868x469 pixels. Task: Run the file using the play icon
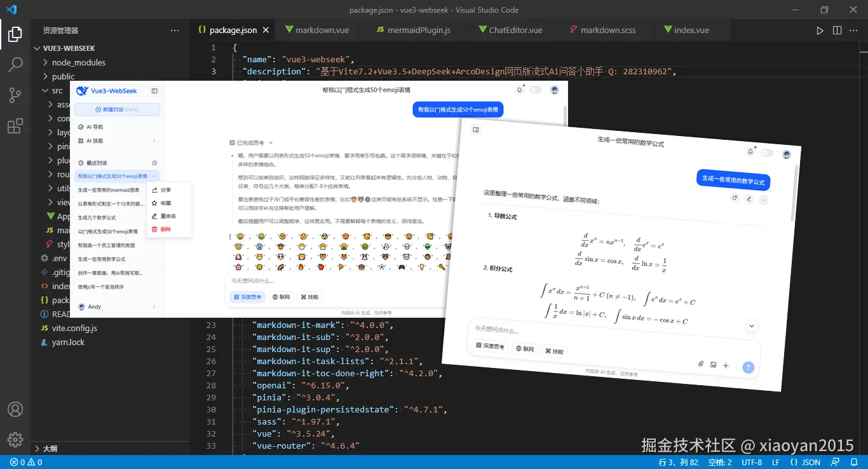click(x=820, y=30)
